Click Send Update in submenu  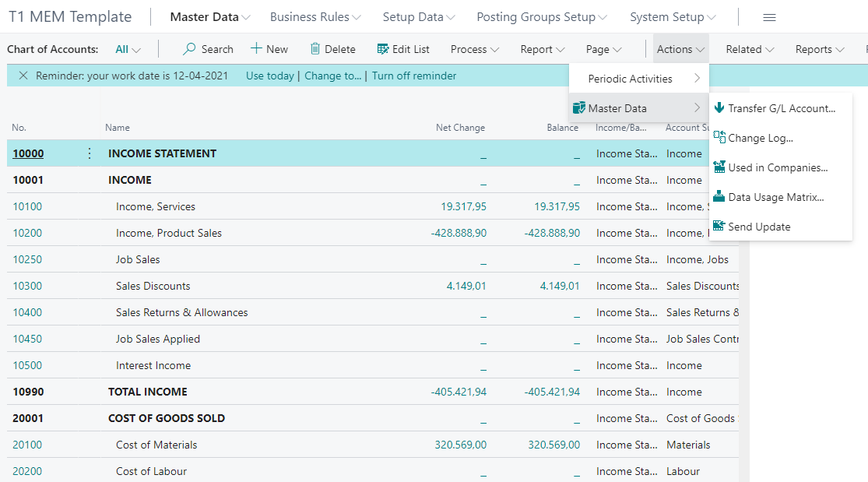pyautogui.click(x=758, y=227)
